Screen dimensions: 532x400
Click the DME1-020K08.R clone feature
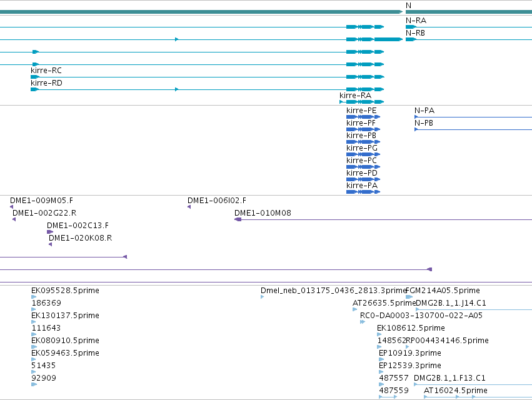coord(81,238)
